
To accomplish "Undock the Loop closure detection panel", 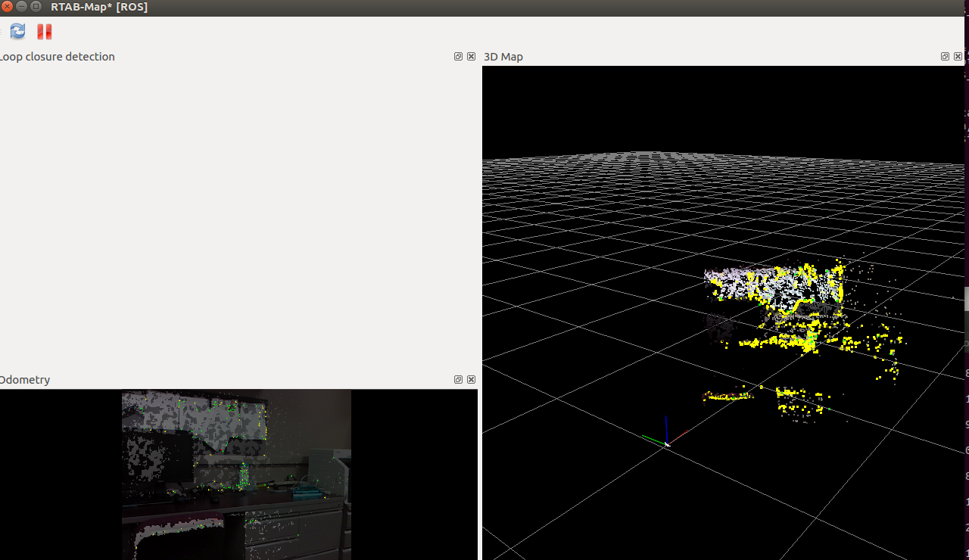I will tap(457, 56).
